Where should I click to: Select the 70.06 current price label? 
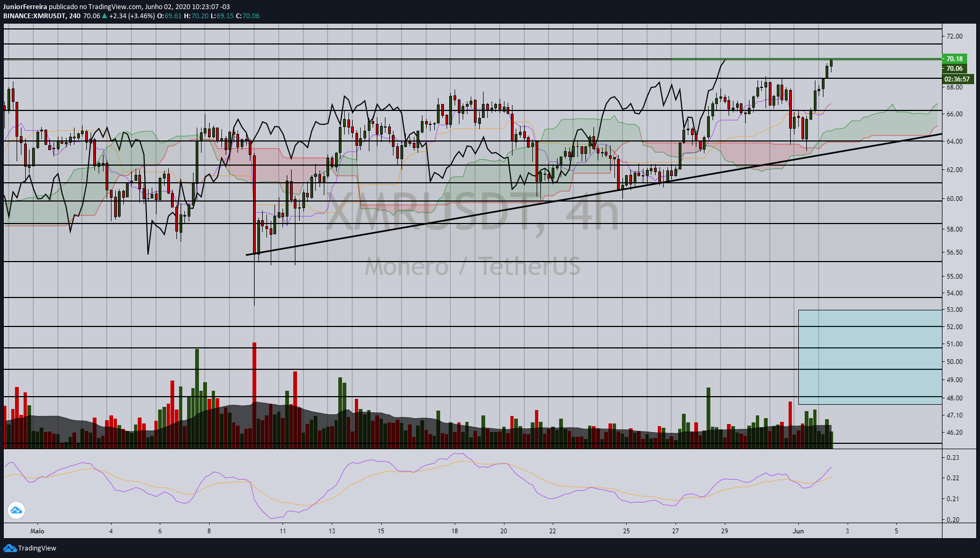click(x=954, y=69)
